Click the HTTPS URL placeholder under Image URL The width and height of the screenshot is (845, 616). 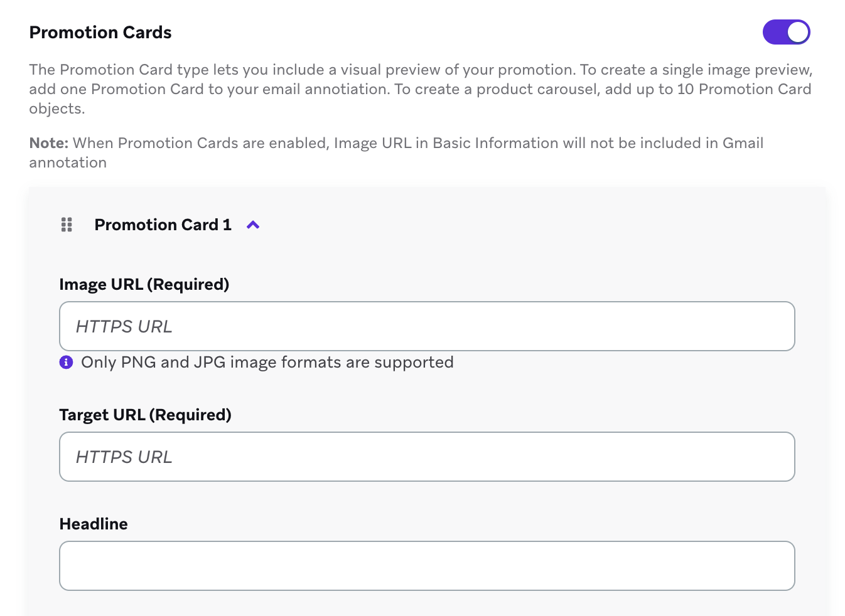124,326
